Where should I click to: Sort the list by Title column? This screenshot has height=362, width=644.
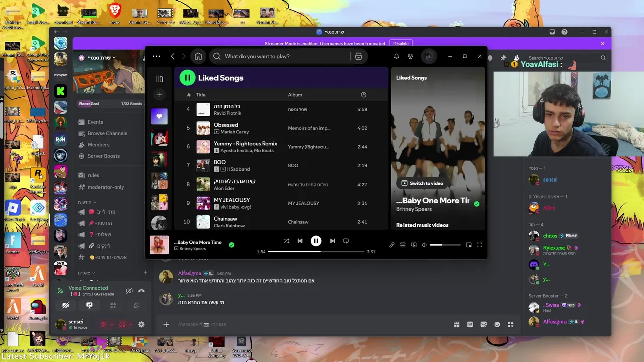click(x=201, y=95)
